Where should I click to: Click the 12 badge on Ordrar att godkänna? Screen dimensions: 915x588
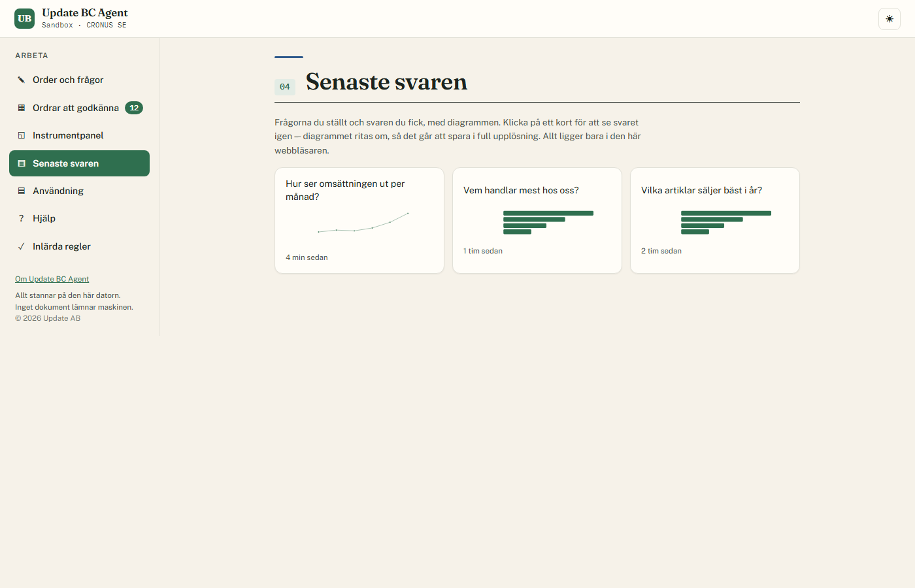(134, 108)
